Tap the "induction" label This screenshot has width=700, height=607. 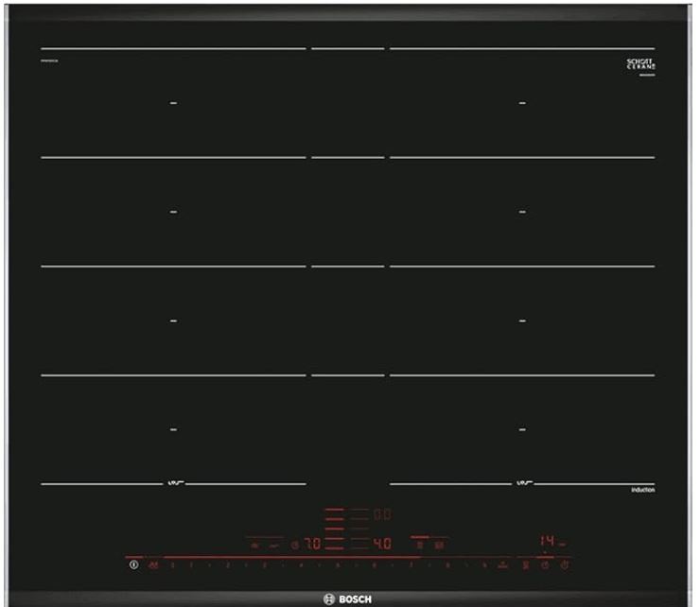tap(643, 490)
